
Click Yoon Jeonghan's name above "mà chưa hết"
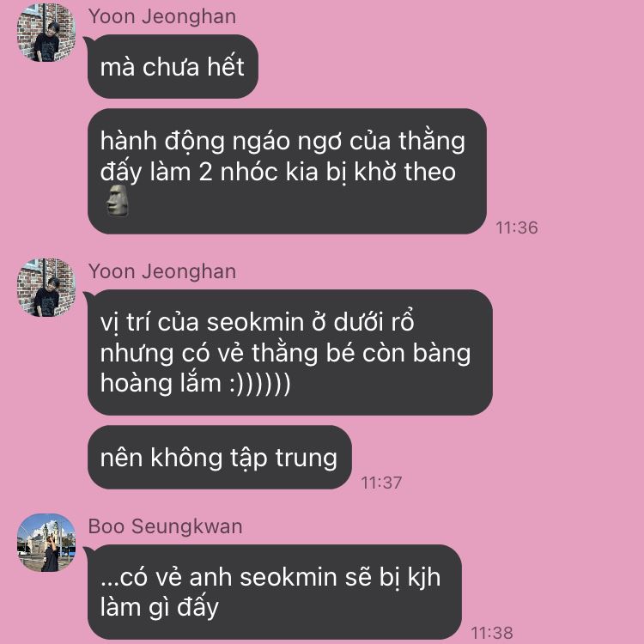pos(162,17)
